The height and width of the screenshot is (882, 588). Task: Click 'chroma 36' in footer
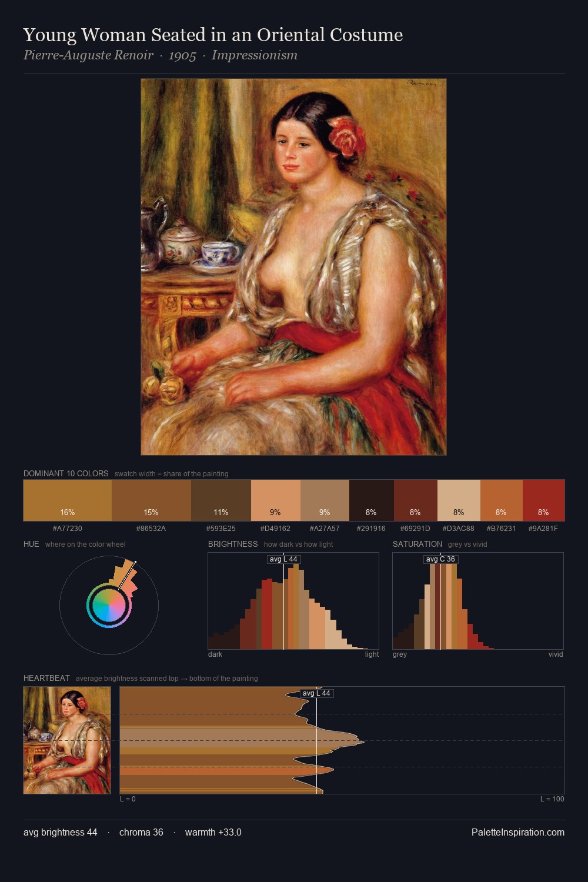pos(141,832)
